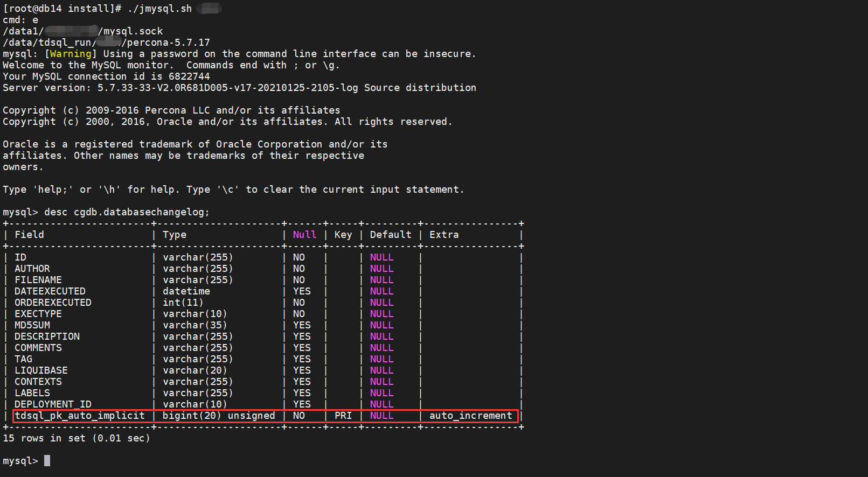Click the DEPLOYMENT_ID field name
This screenshot has height=477, width=868.
click(53, 404)
